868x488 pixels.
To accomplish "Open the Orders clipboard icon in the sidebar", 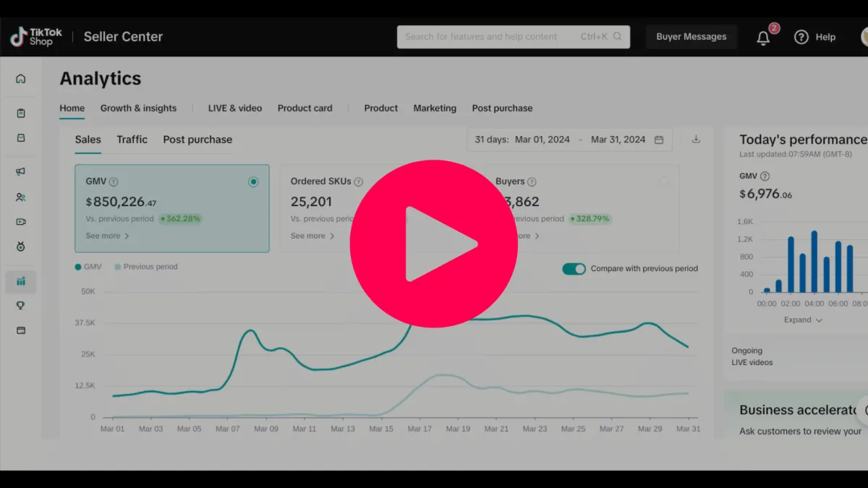I will coord(21,113).
